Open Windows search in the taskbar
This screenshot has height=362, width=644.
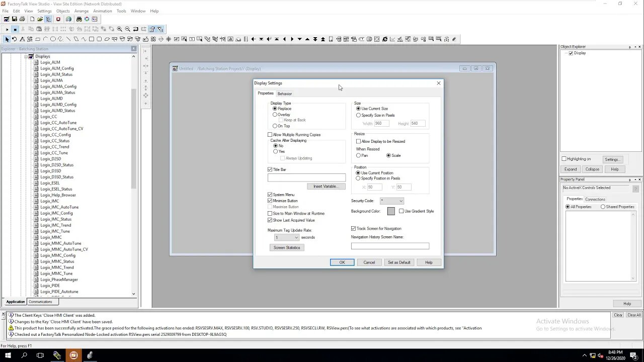click(x=24, y=355)
